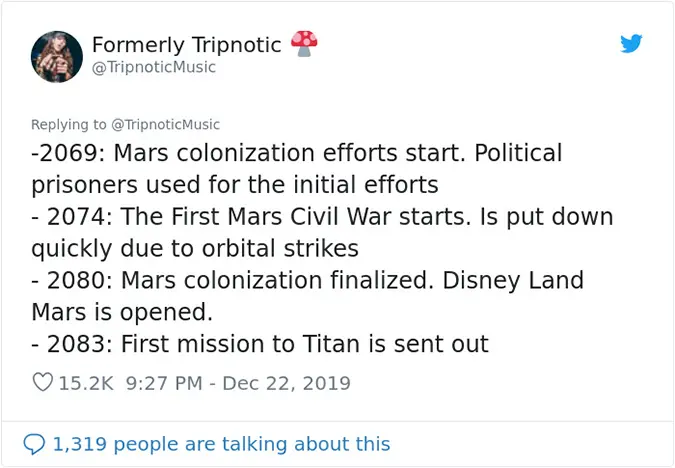Image resolution: width=675 pixels, height=468 pixels.
Task: Click the Dec 22, 2019 date
Action: tap(288, 383)
